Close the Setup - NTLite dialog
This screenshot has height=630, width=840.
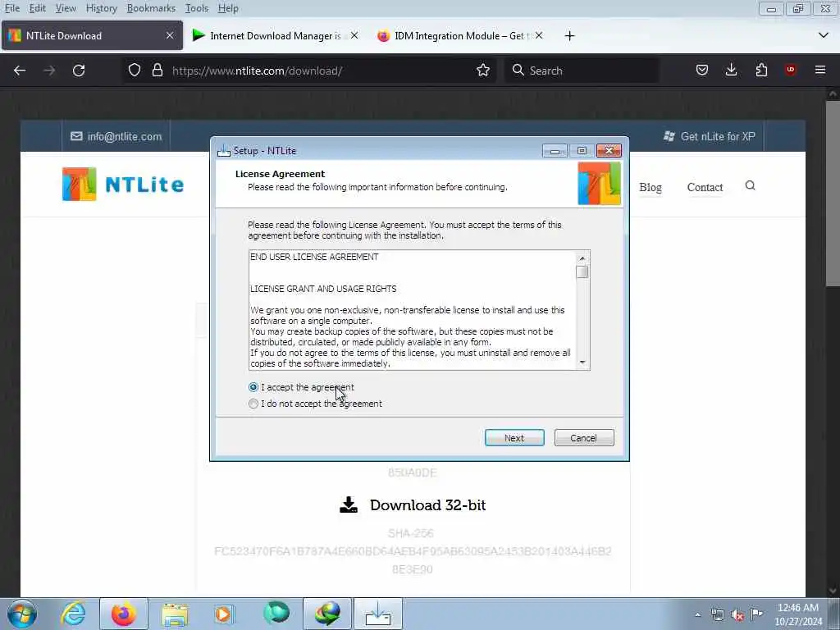[609, 151]
